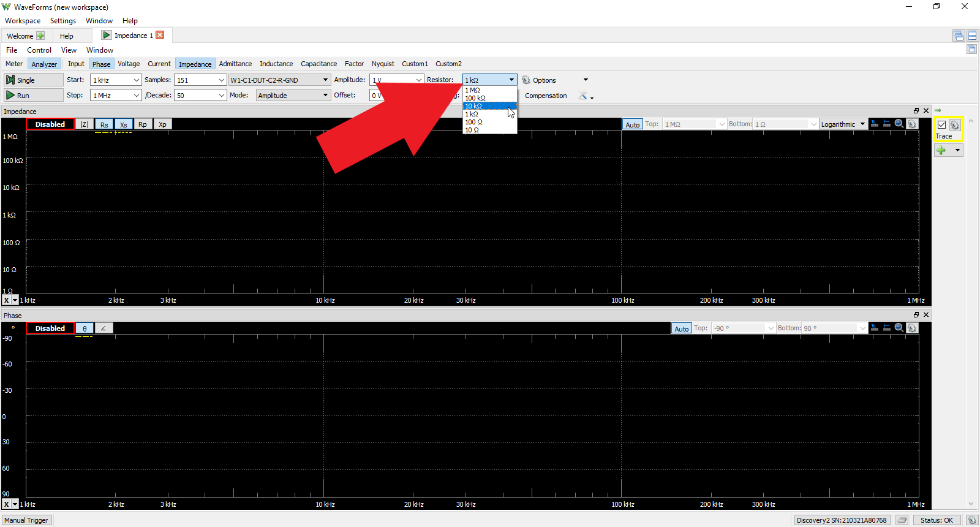Screen dimensions: 980x527
Task: Open the Control menu
Action: (39, 50)
